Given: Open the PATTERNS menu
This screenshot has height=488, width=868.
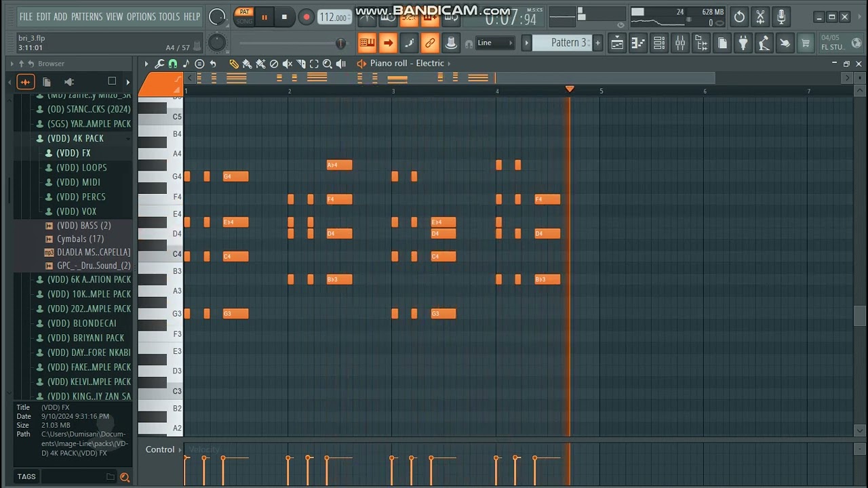Looking at the screenshot, I should (87, 16).
